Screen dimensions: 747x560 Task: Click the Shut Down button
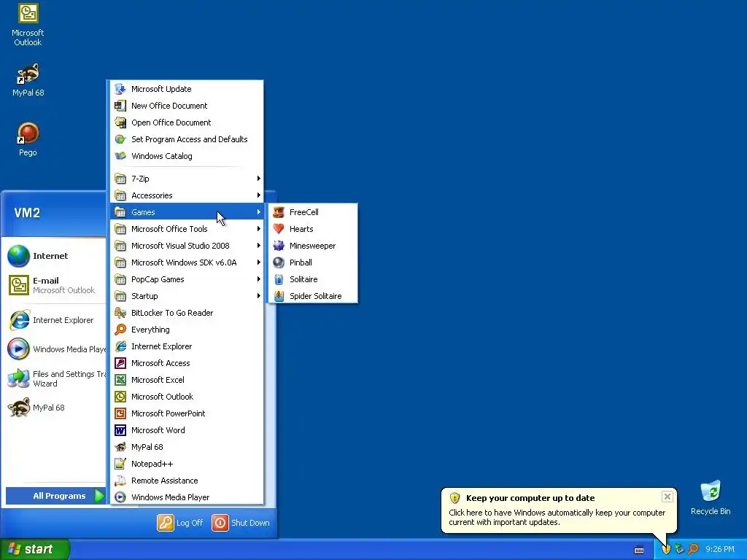click(241, 523)
